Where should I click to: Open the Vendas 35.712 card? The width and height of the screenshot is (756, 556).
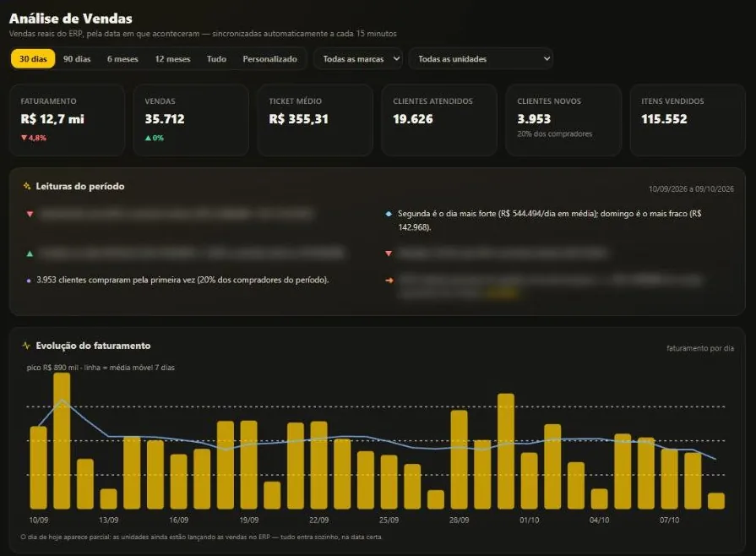[x=191, y=120]
